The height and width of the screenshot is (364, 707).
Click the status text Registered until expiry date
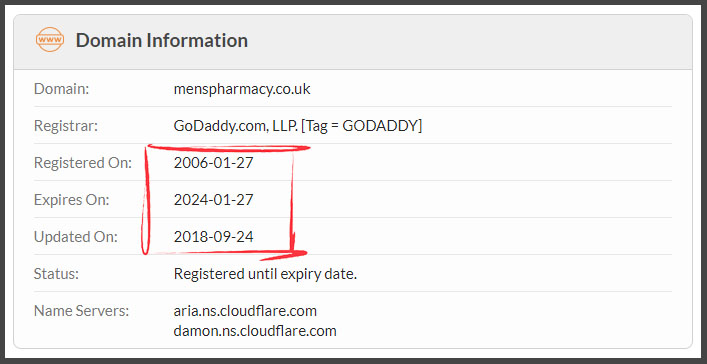coord(265,274)
